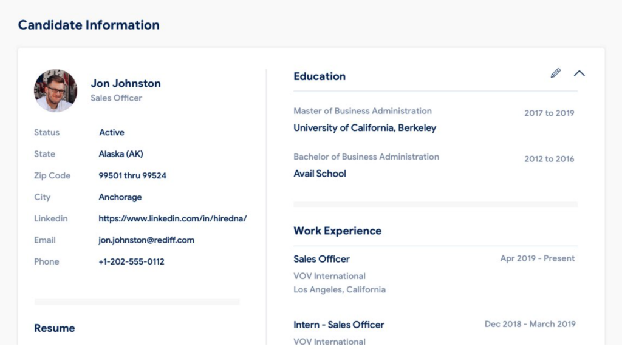Click the 2012 to 2016 date range
Image resolution: width=622 pixels, height=364 pixels.
pos(549,159)
